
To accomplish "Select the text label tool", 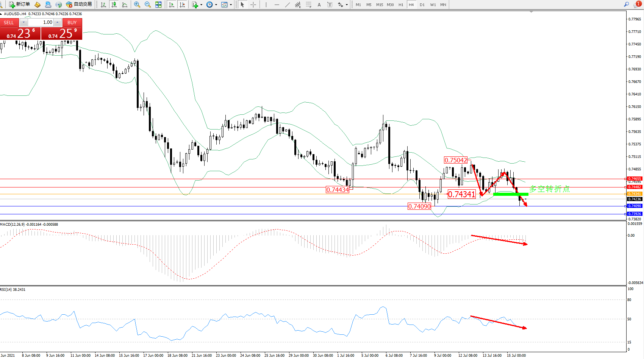I will pos(330,5).
